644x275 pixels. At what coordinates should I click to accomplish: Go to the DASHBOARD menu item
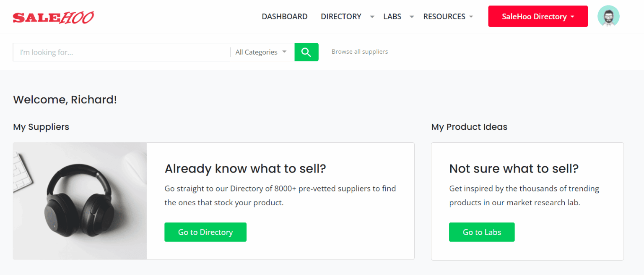(x=284, y=16)
